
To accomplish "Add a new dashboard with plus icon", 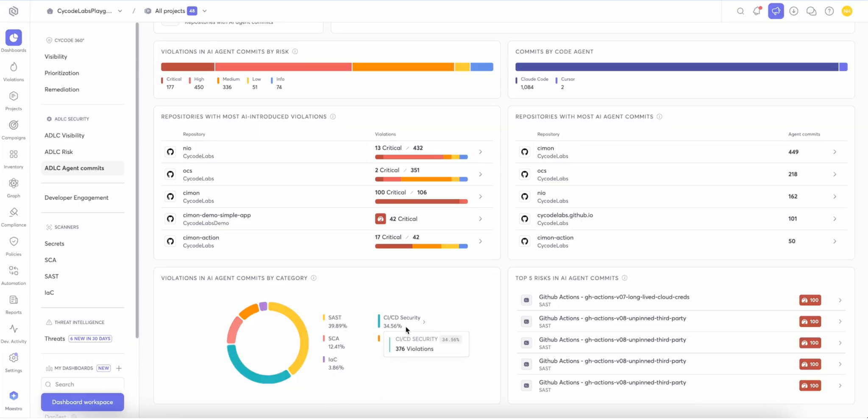I will point(119,368).
